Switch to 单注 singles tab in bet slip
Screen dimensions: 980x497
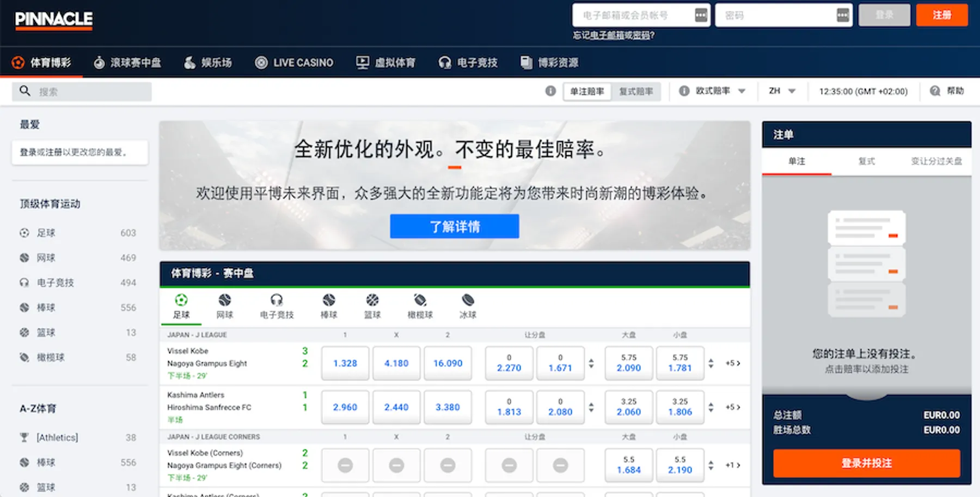(797, 161)
